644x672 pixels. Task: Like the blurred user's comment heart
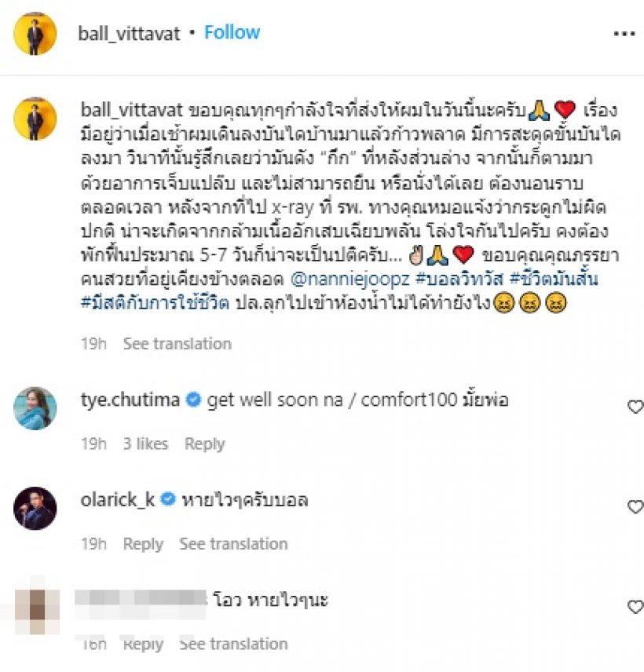[x=635, y=607]
